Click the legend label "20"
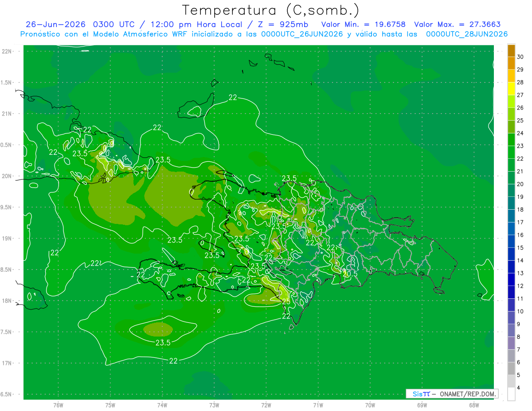This screenshot has width=532, height=411. (520, 184)
